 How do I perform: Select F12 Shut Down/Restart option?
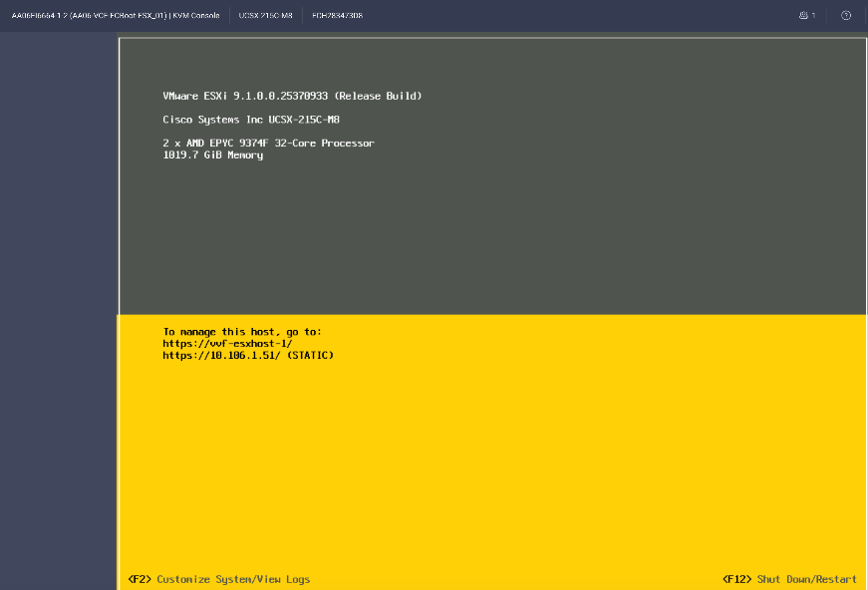tap(789, 579)
